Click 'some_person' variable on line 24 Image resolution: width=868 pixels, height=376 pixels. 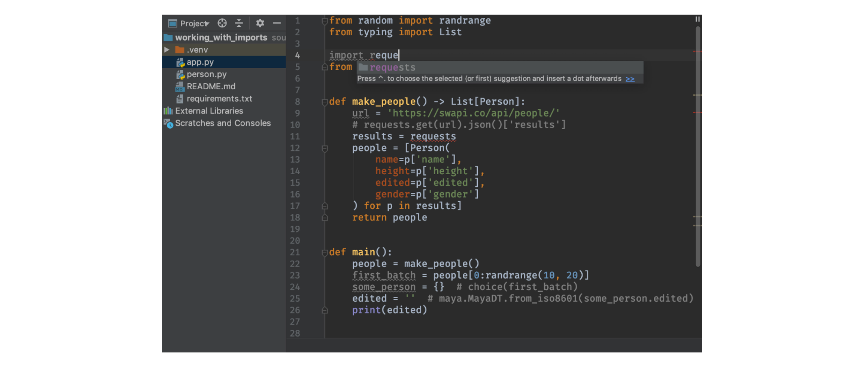pyautogui.click(x=384, y=287)
